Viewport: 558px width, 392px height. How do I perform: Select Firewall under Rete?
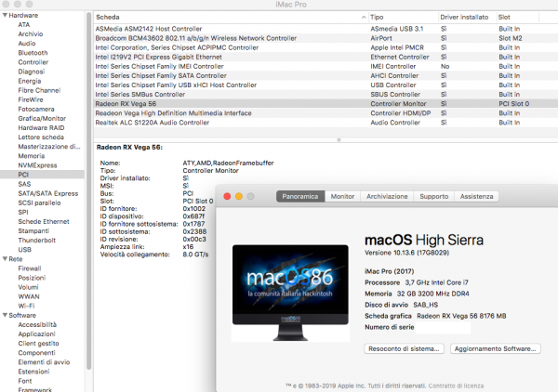(x=30, y=268)
